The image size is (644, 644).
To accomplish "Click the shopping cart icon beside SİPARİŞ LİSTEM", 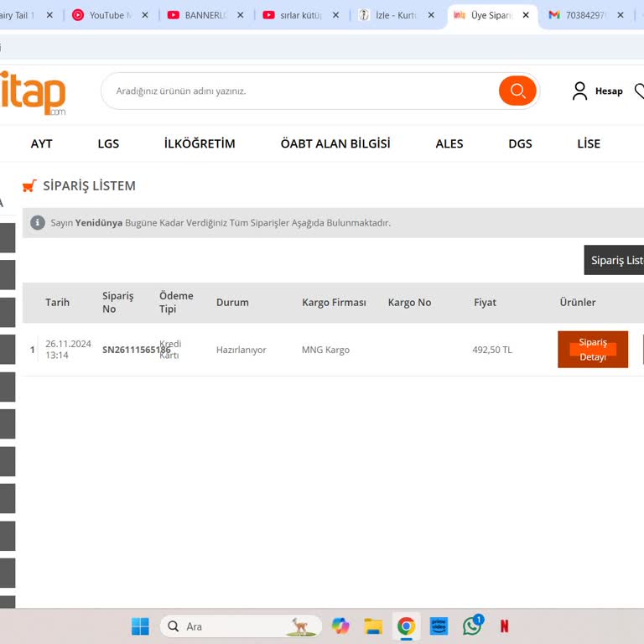I will (x=29, y=185).
